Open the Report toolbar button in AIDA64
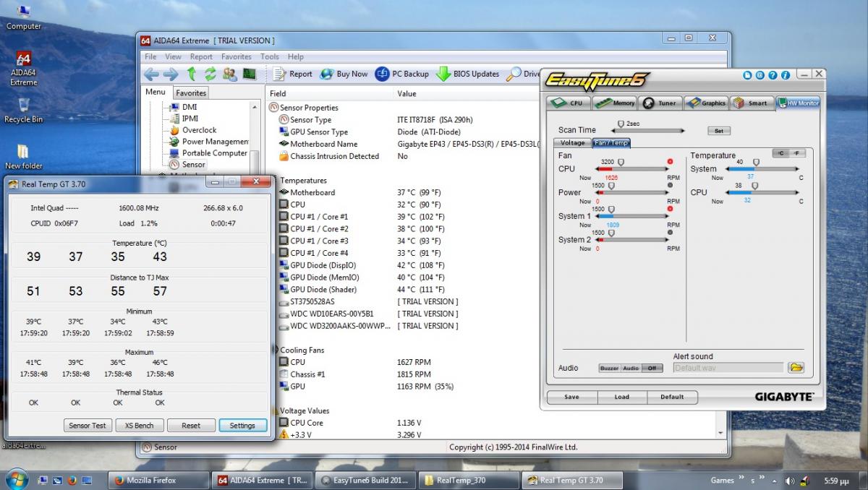Viewport: 868px width, 490px height. 293,74
